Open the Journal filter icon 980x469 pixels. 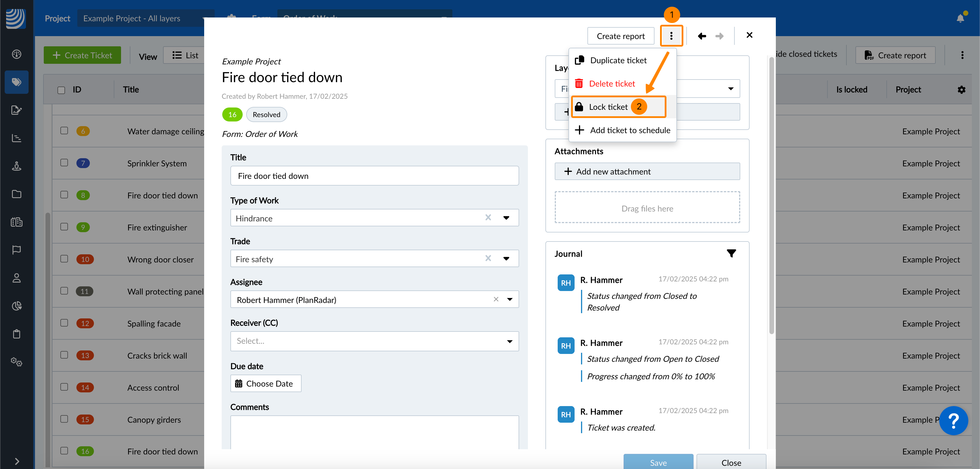coord(731,253)
